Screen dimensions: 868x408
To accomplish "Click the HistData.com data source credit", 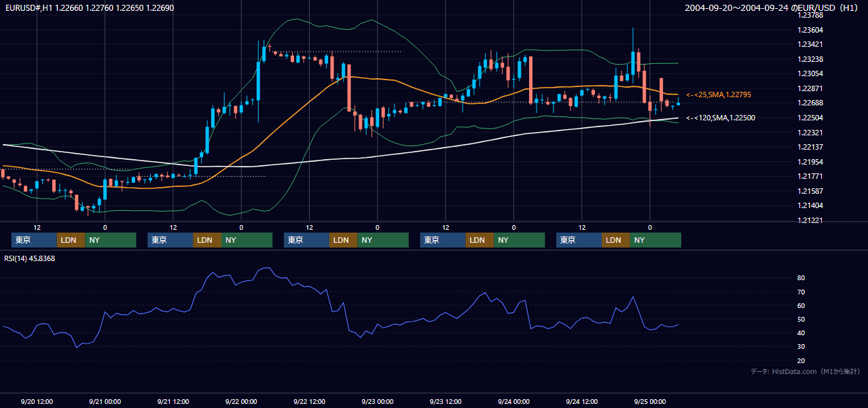I will pyautogui.click(x=806, y=371).
